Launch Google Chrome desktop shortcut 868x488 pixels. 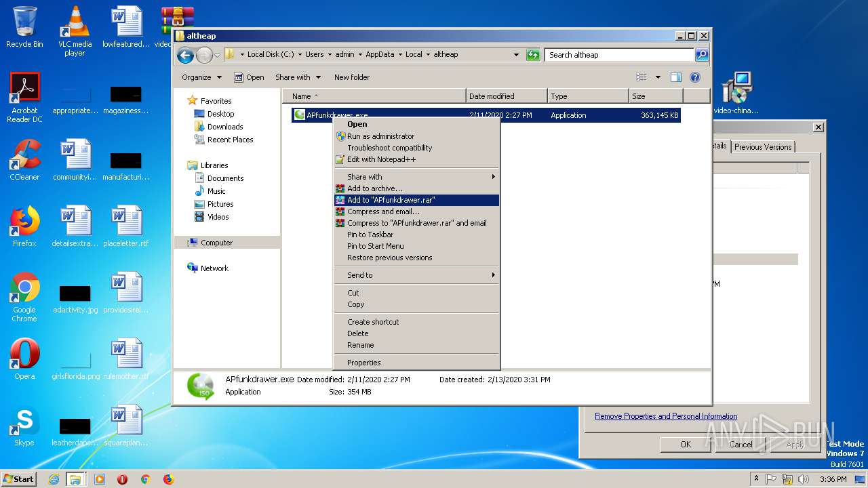coord(24,297)
